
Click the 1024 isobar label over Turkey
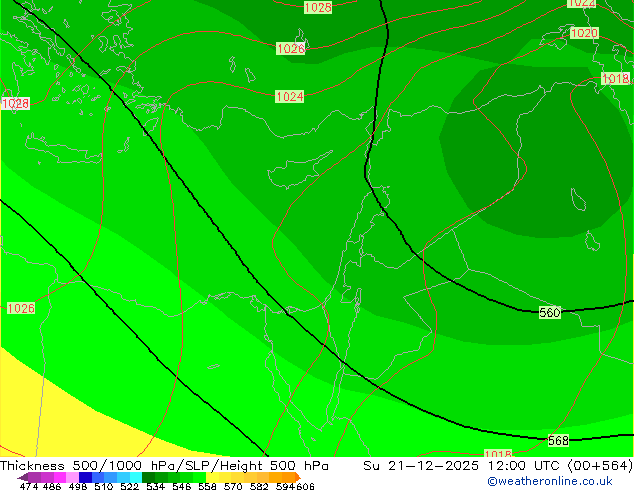click(x=289, y=97)
